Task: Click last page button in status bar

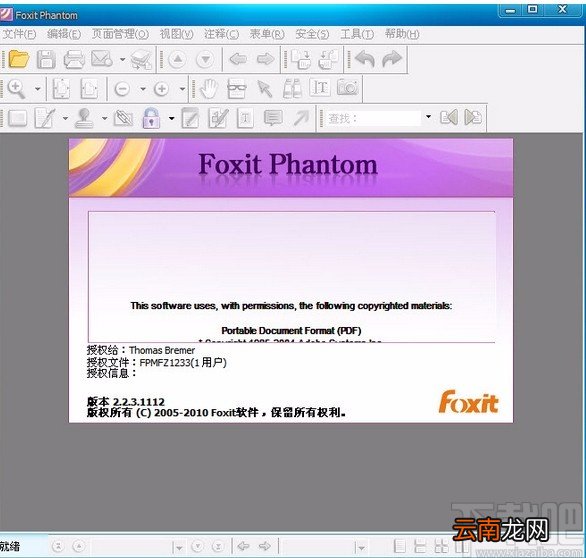Action: pyautogui.click(x=218, y=546)
